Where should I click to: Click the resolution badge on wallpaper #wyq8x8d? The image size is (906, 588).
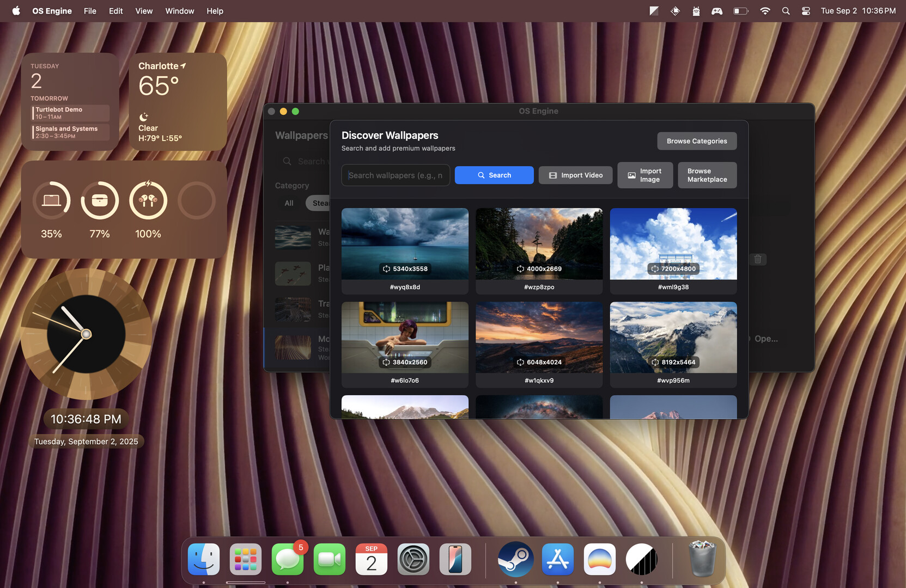click(404, 268)
